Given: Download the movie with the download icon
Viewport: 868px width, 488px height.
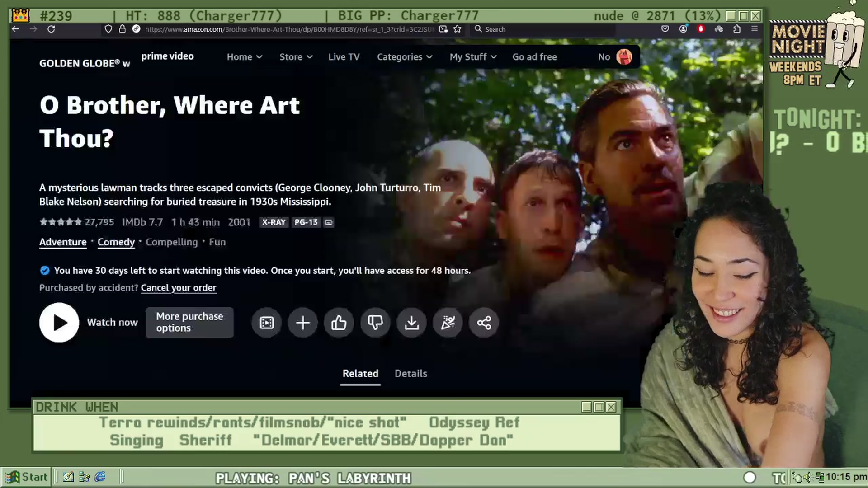Looking at the screenshot, I should click(411, 323).
